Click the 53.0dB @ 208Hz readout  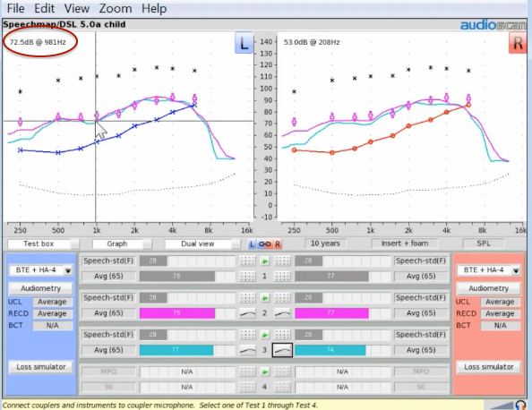coord(312,42)
